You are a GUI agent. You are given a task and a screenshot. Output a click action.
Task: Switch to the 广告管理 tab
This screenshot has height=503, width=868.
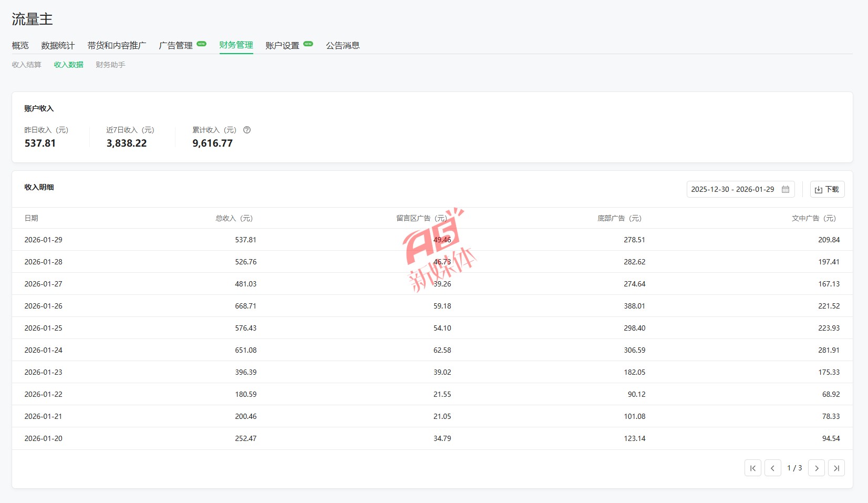pyautogui.click(x=176, y=45)
